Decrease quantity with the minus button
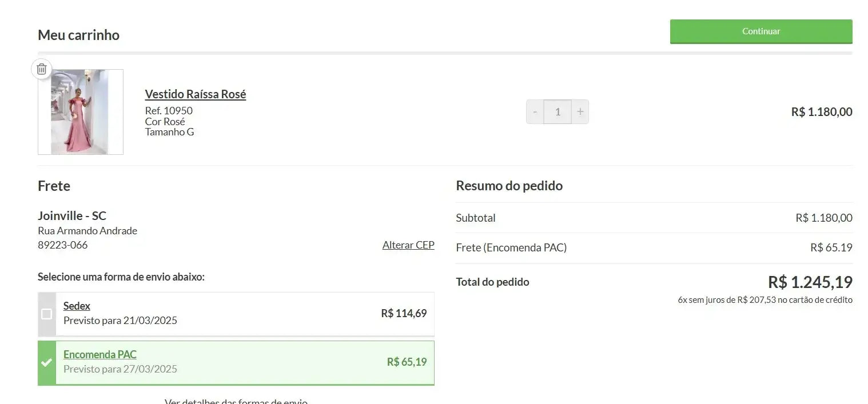This screenshot has height=404, width=868. coord(535,112)
